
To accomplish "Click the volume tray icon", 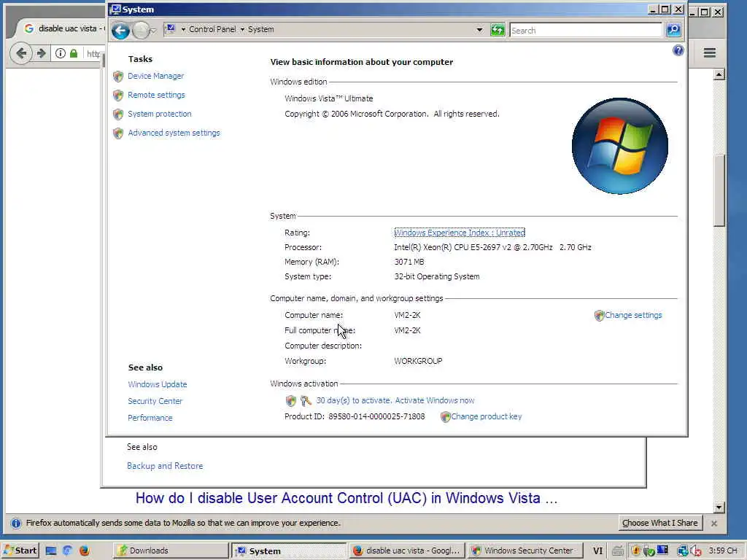I will pos(695,551).
